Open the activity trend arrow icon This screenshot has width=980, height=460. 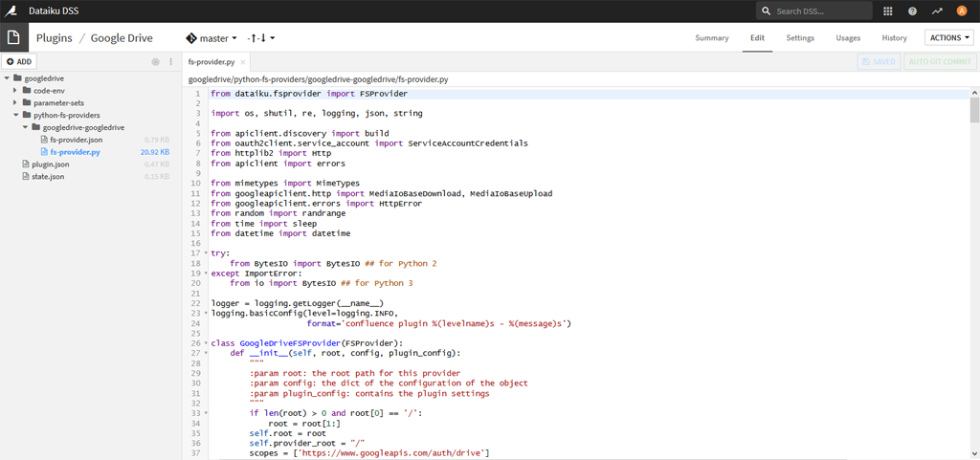tap(937, 11)
